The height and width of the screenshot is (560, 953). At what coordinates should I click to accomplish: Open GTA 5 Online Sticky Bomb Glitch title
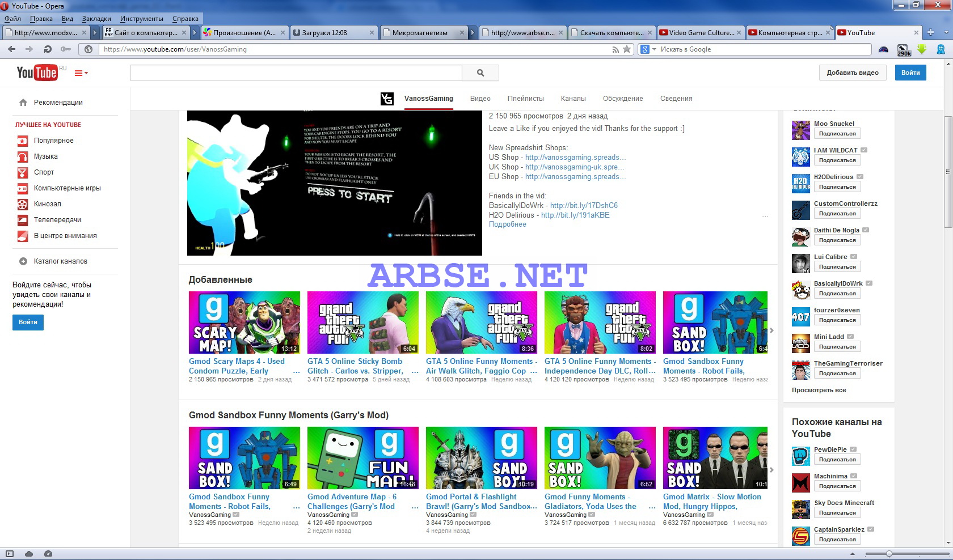[x=356, y=366]
